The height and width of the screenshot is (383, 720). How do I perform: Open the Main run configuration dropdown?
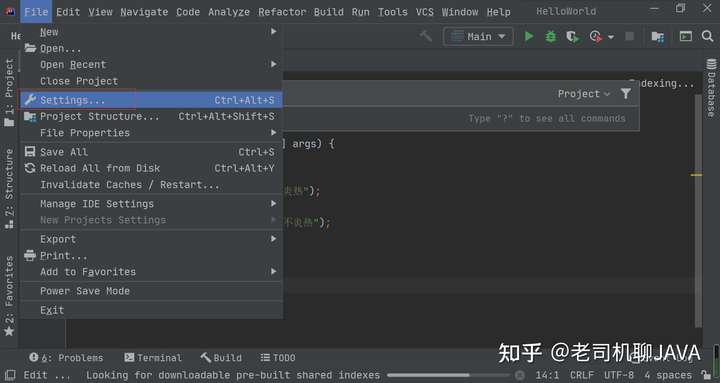(x=478, y=36)
